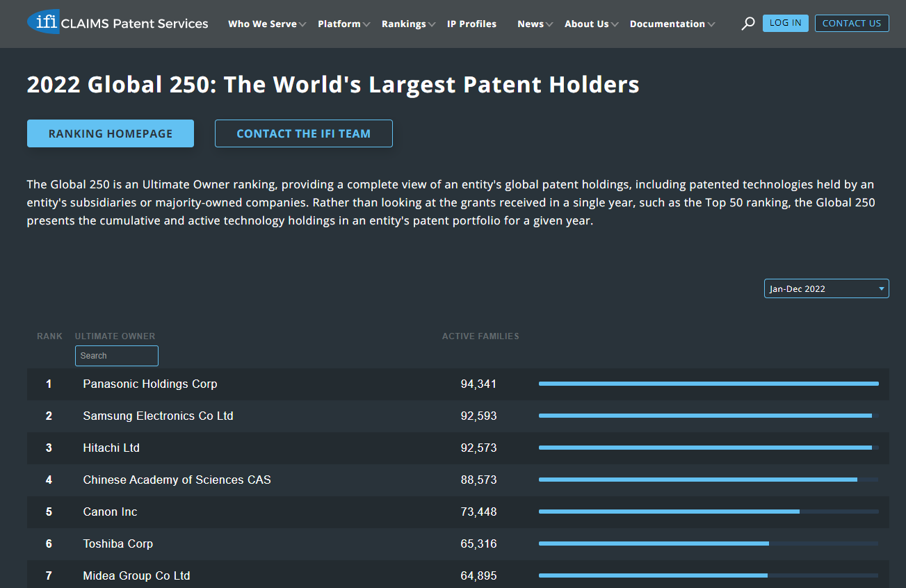906x588 pixels.
Task: Focus the Ultimate Owner search field
Action: [x=117, y=356]
